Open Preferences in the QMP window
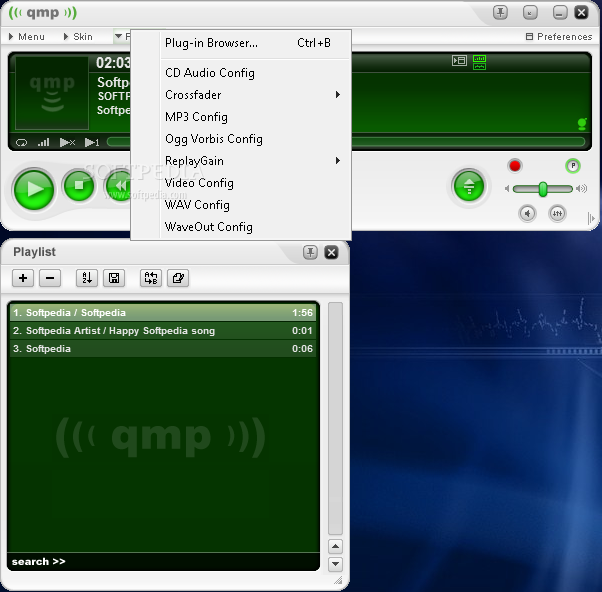 tap(559, 36)
